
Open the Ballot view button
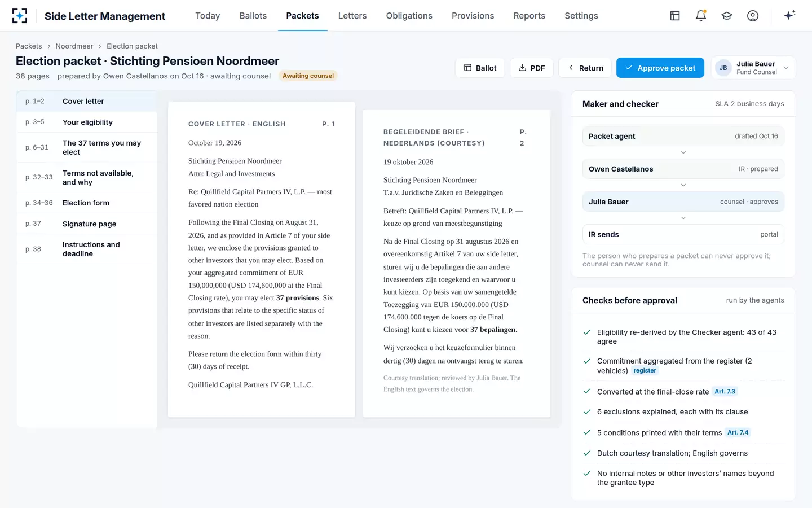[480, 68]
